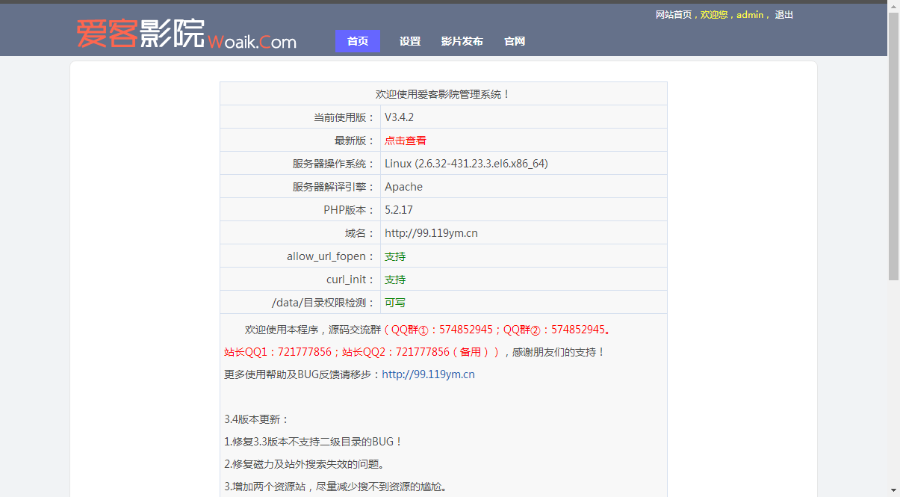
Task: Click the Apache engine value
Action: (x=404, y=187)
